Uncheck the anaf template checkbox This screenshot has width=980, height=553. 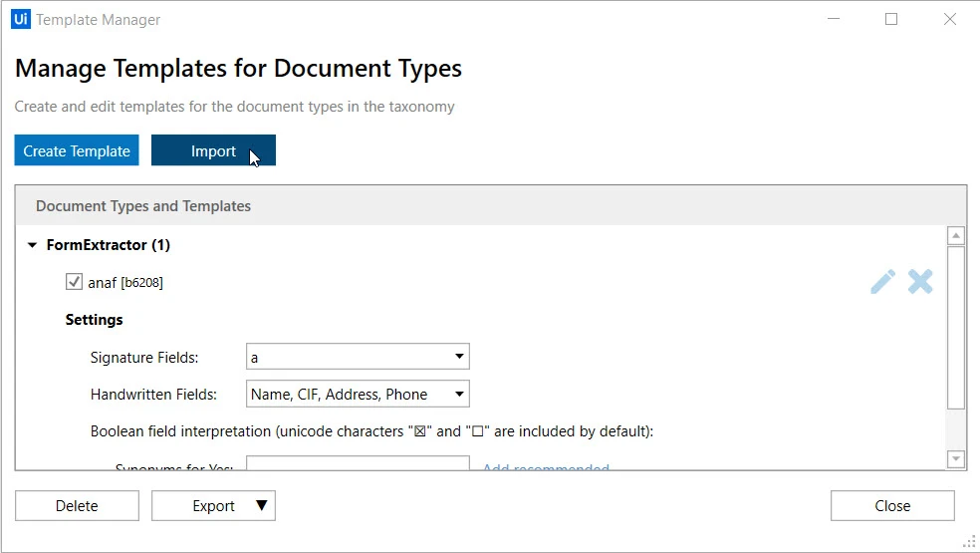74,282
